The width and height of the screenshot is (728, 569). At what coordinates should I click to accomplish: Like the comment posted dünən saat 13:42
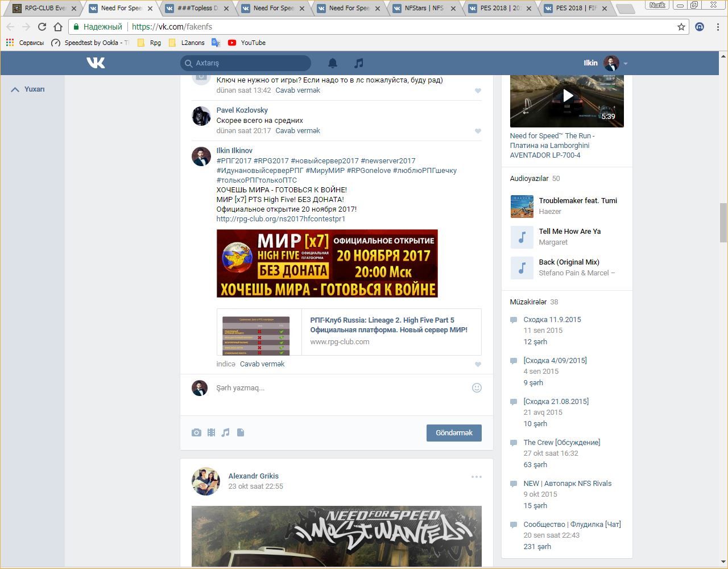coord(478,90)
